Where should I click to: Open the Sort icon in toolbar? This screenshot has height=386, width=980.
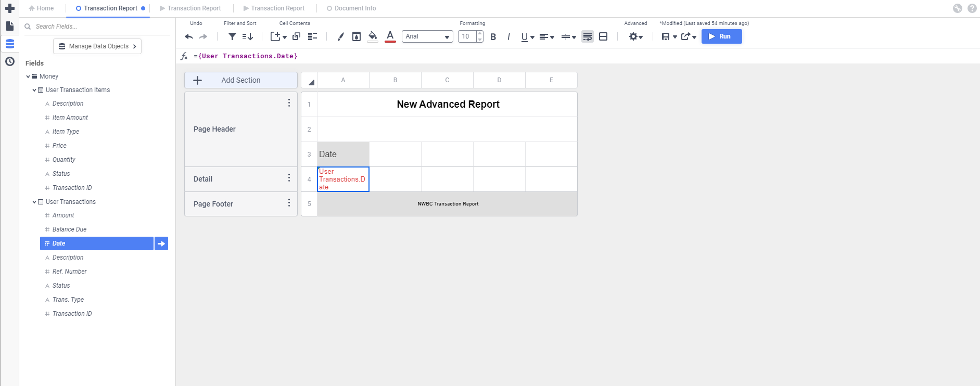248,36
